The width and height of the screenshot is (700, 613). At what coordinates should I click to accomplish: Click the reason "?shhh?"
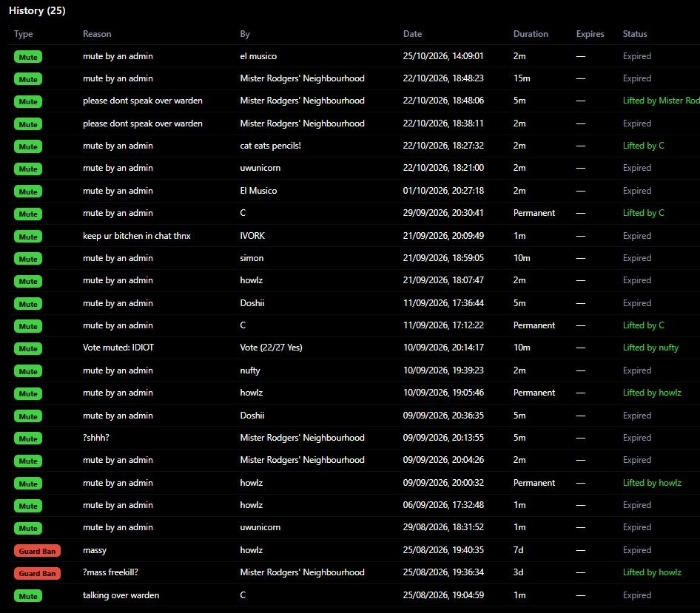(96, 438)
